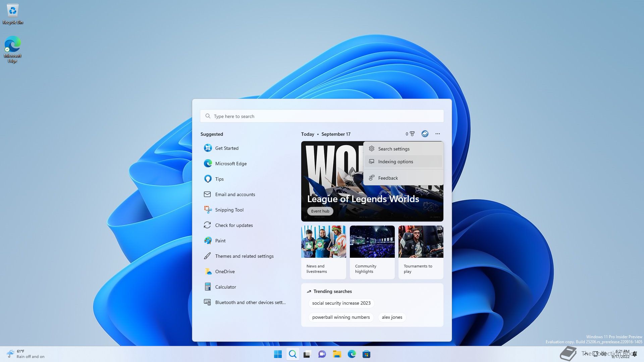Screen dimensions: 644x362
Task: Open the Snipping Tool from suggested apps
Action: pos(229,209)
